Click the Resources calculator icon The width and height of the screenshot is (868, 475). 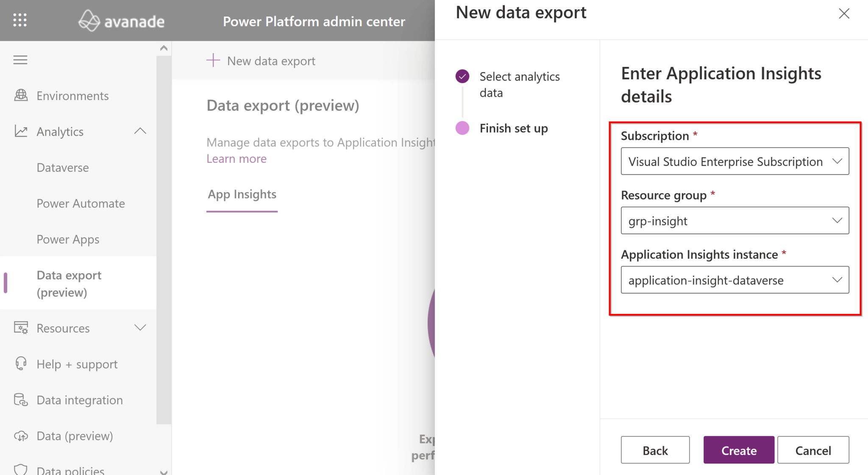[x=20, y=328]
